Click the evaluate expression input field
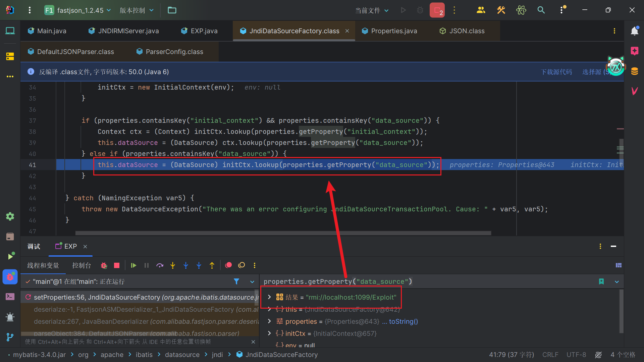 click(428, 282)
